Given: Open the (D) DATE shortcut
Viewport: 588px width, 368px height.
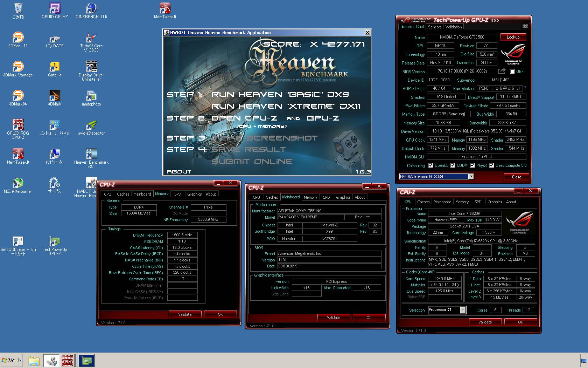Looking at the screenshot, I should (55, 40).
